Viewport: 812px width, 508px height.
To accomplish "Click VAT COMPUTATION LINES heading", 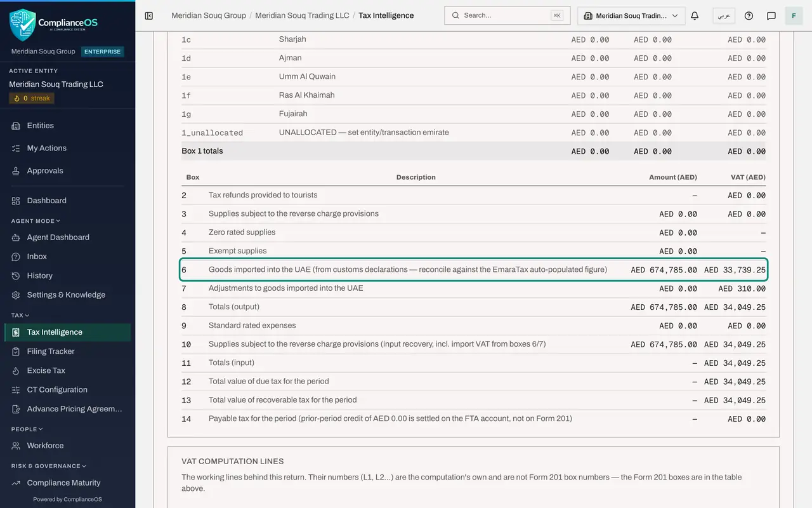I will [x=233, y=462].
